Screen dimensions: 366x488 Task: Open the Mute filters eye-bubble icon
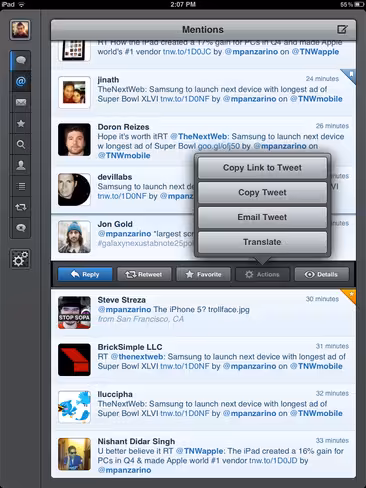(x=21, y=228)
